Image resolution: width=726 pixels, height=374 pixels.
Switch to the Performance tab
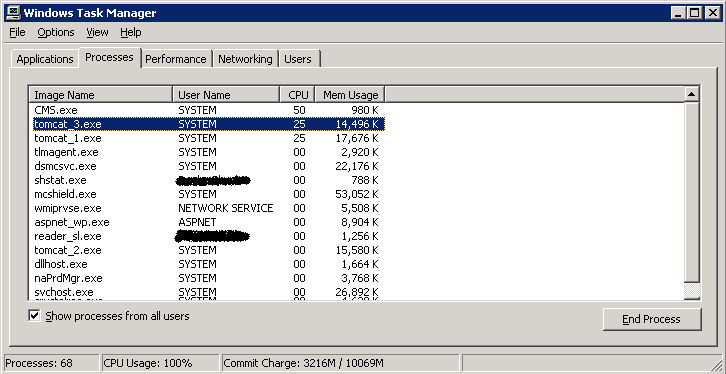175,59
